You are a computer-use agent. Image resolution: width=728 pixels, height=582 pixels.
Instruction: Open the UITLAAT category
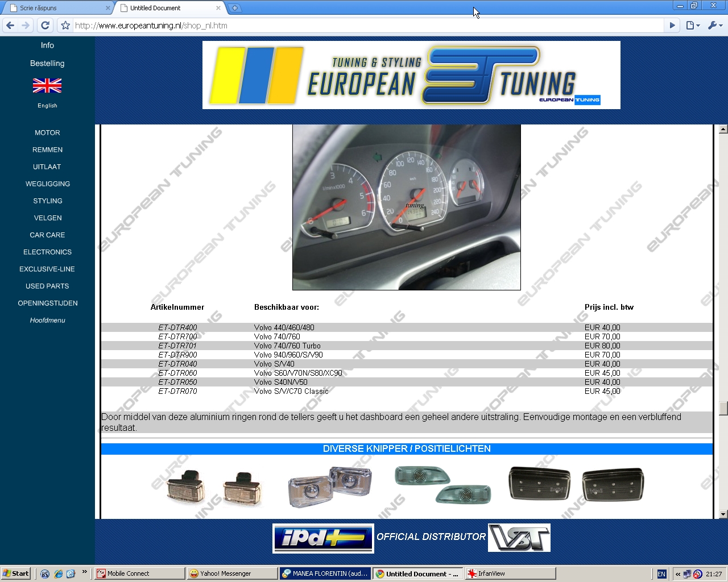click(x=47, y=167)
